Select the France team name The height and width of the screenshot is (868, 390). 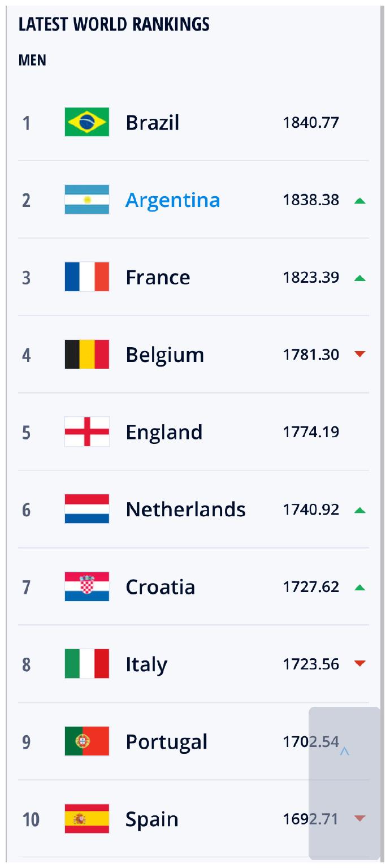[158, 278]
